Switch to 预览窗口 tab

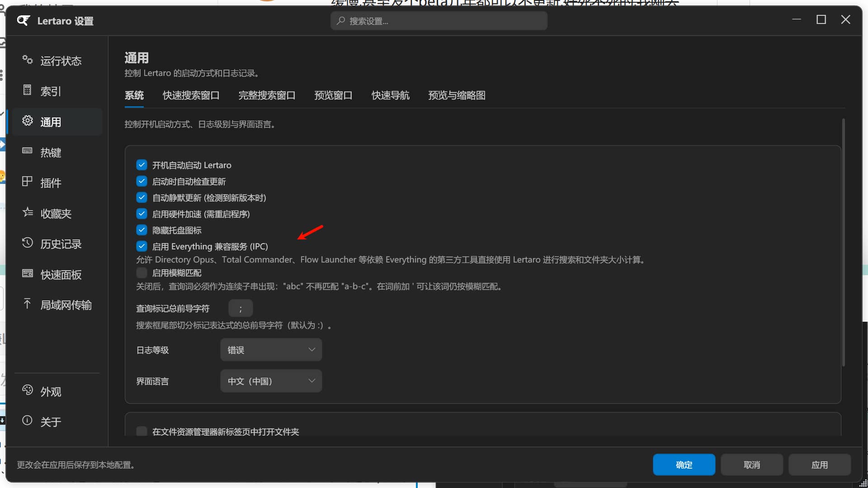click(334, 95)
